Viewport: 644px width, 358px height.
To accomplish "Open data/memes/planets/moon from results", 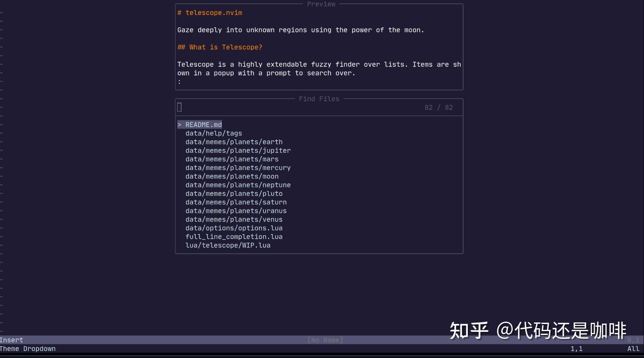I will pos(232,176).
